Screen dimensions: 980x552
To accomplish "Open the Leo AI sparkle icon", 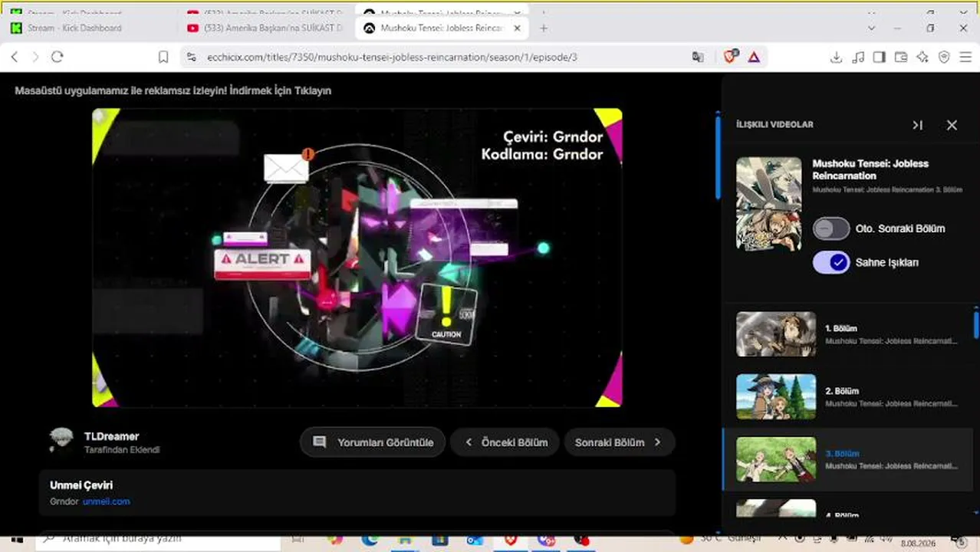I will point(922,57).
